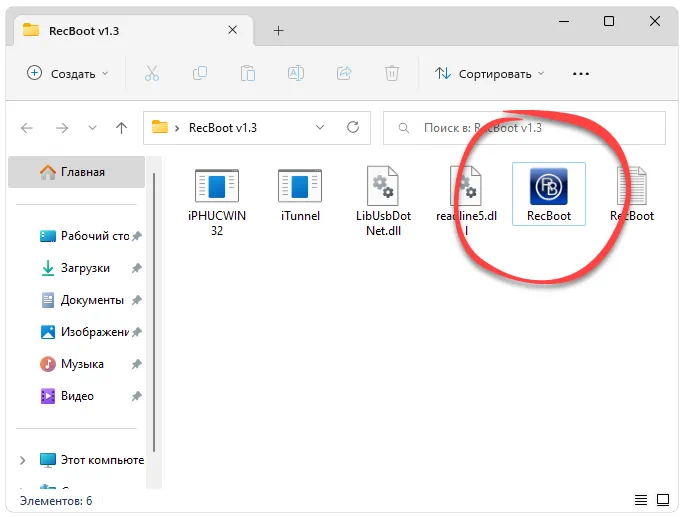The image size is (687, 517).
Task: Go up one folder level
Action: click(x=121, y=128)
